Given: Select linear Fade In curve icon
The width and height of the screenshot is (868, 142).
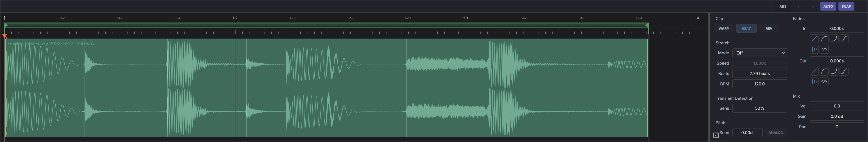Looking at the screenshot, I should point(814,39).
